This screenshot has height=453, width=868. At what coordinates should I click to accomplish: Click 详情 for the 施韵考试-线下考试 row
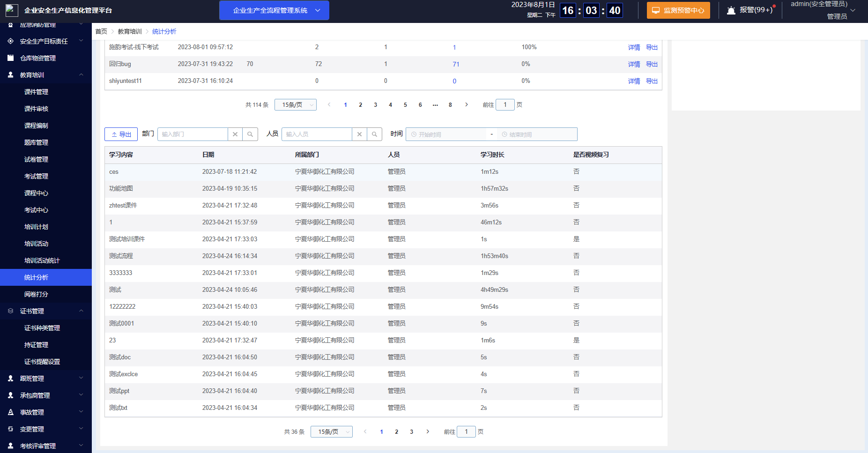coord(634,47)
